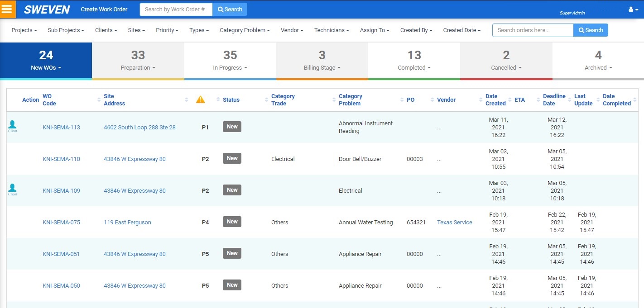Viewport: 644px width, 308px height.
Task: Switch to the In Progress tab
Action: point(230,61)
